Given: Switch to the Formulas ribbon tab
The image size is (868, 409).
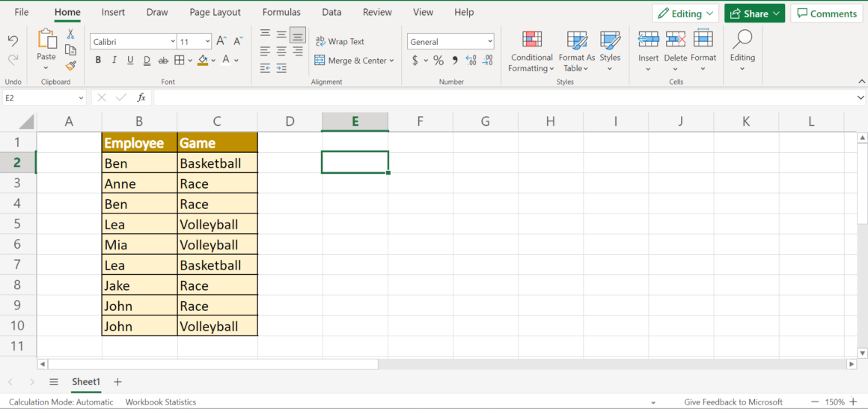Looking at the screenshot, I should pos(281,12).
